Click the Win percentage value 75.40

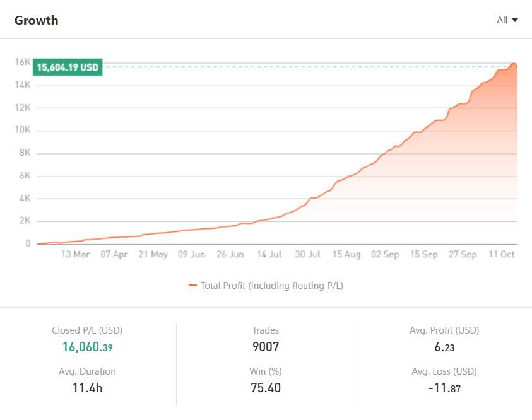tap(265, 388)
